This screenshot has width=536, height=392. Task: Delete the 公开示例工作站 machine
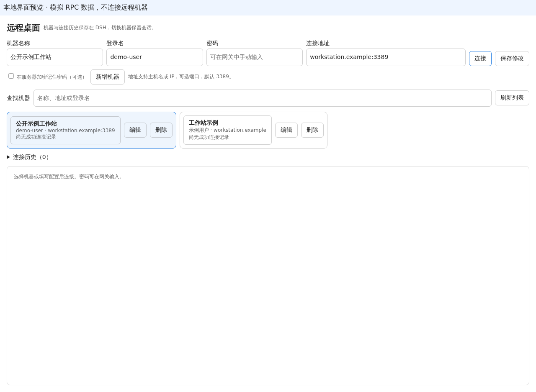click(161, 130)
